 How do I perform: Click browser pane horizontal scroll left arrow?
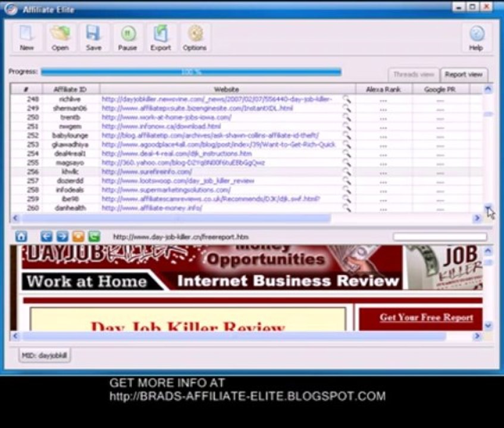15,336
